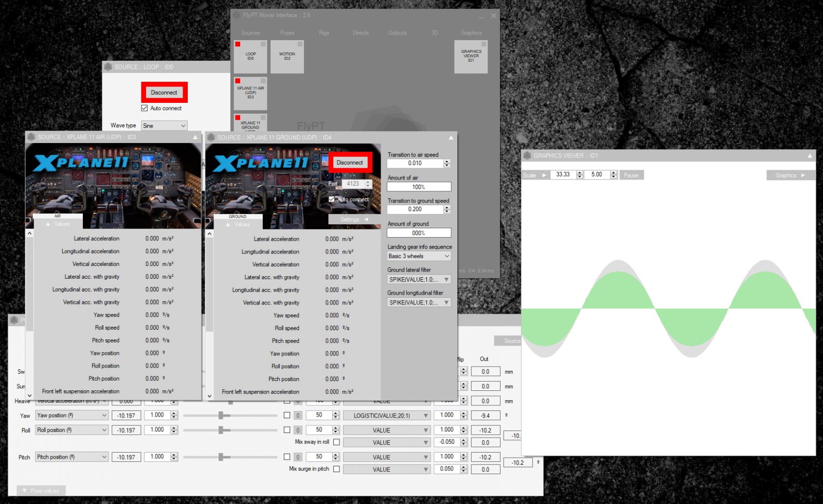Toggle the Pitch row checkbox
Screen dimensions: 823x504
287,457
